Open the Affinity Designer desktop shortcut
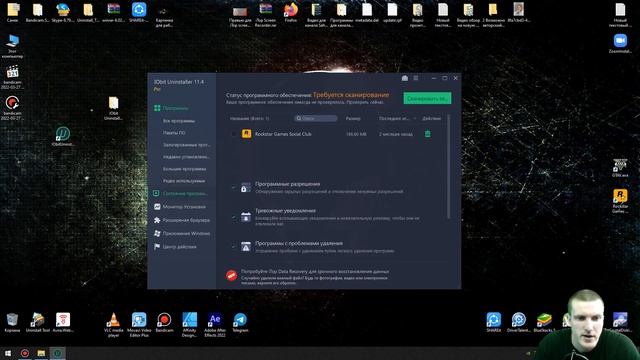This screenshot has height=360, width=640. click(x=189, y=325)
